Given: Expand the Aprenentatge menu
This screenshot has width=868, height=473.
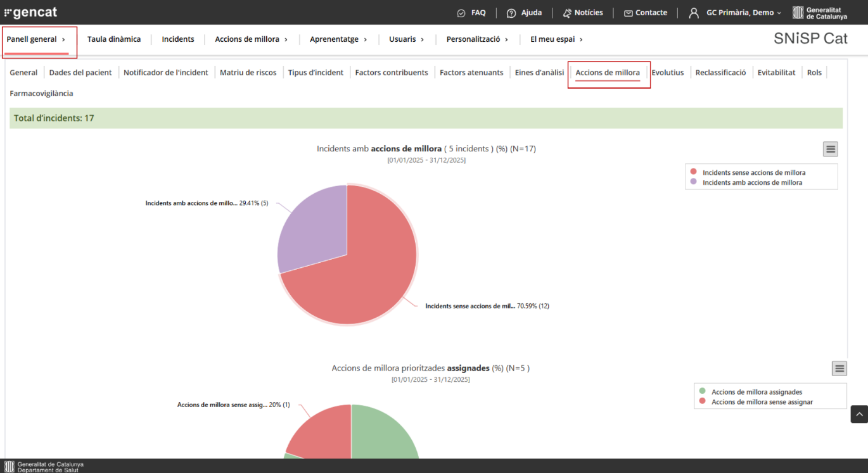Looking at the screenshot, I should (x=338, y=39).
